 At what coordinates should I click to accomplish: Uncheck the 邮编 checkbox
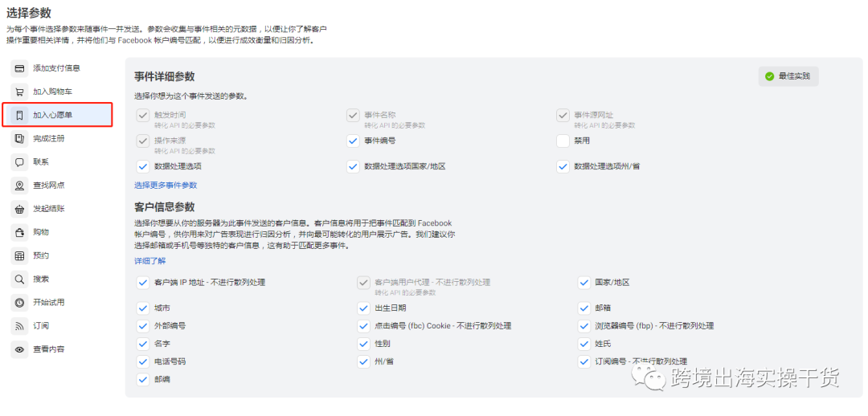143,380
